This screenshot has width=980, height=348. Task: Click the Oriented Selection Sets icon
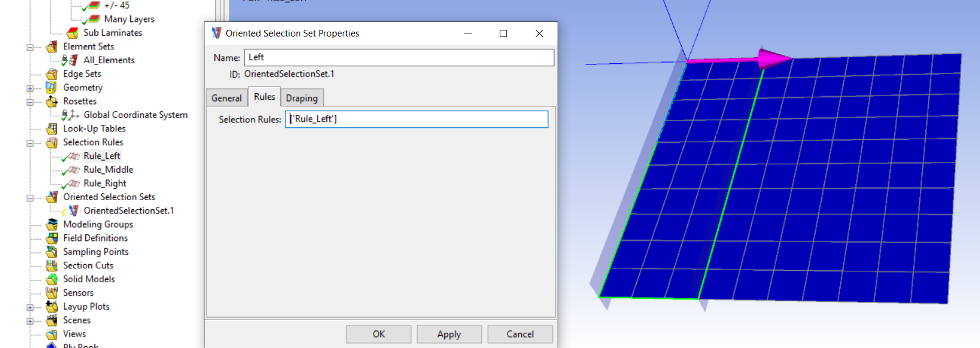click(52, 197)
